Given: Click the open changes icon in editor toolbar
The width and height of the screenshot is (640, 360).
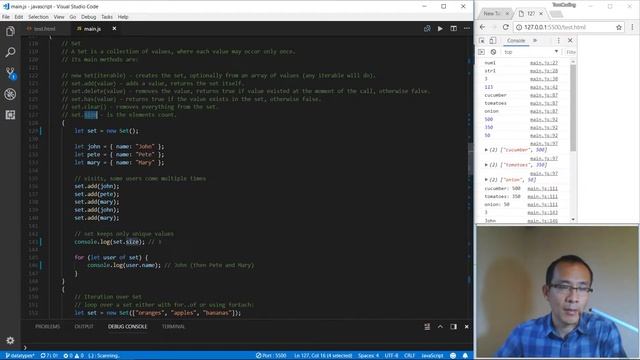Looking at the screenshot, I should (x=427, y=29).
